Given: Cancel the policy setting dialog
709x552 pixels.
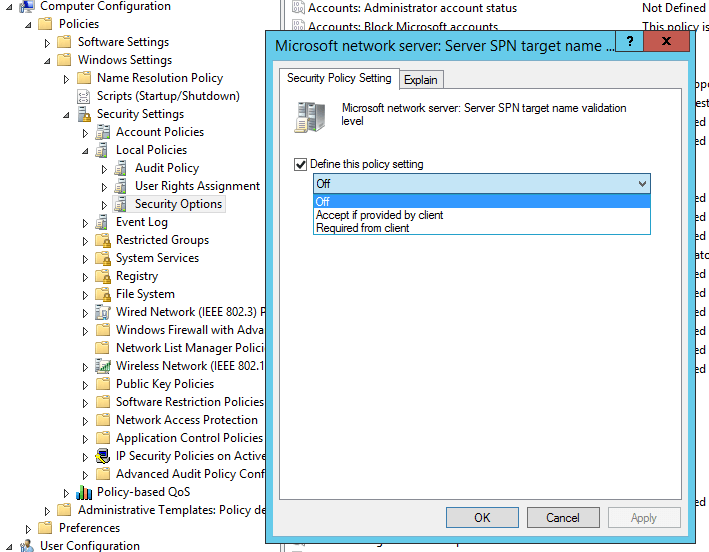Looking at the screenshot, I should [563, 518].
